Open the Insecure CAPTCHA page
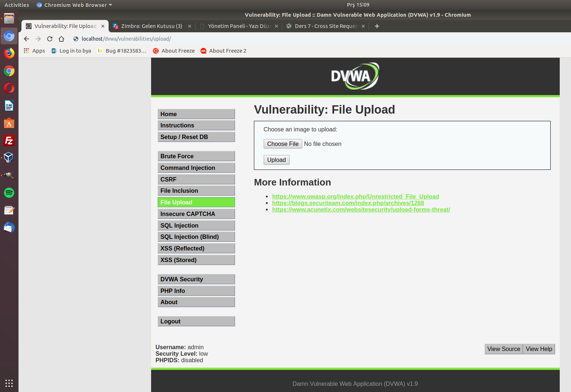 pyautogui.click(x=196, y=214)
